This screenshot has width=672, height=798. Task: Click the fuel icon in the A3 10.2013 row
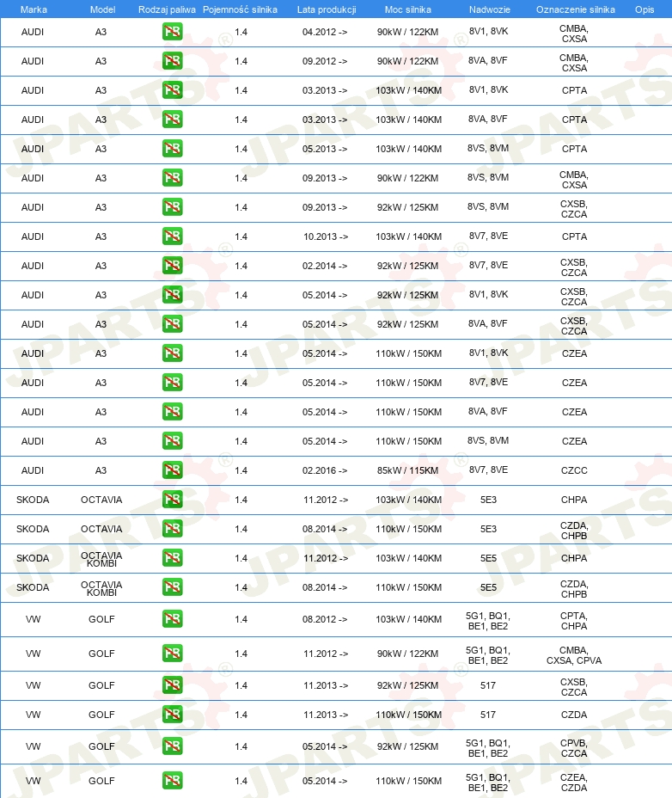(x=173, y=236)
